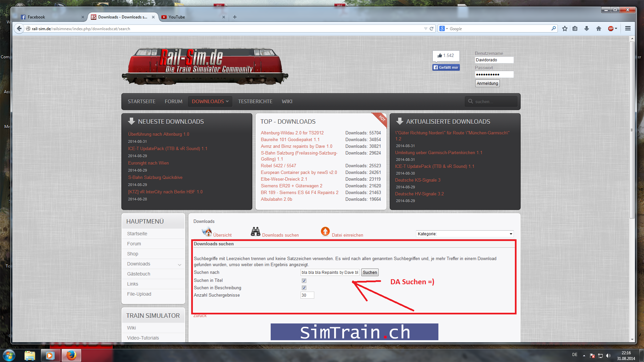Click the Übersicht house icon
644x362 pixels.
click(207, 232)
